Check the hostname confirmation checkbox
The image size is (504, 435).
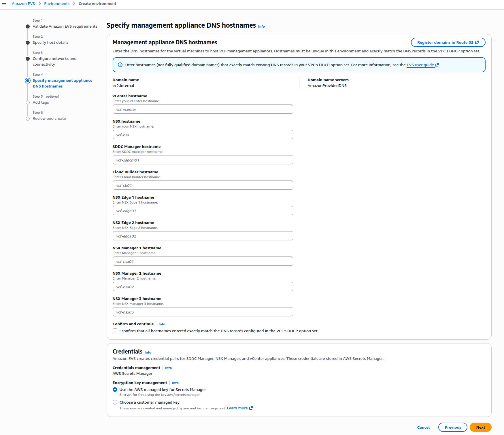(x=115, y=331)
